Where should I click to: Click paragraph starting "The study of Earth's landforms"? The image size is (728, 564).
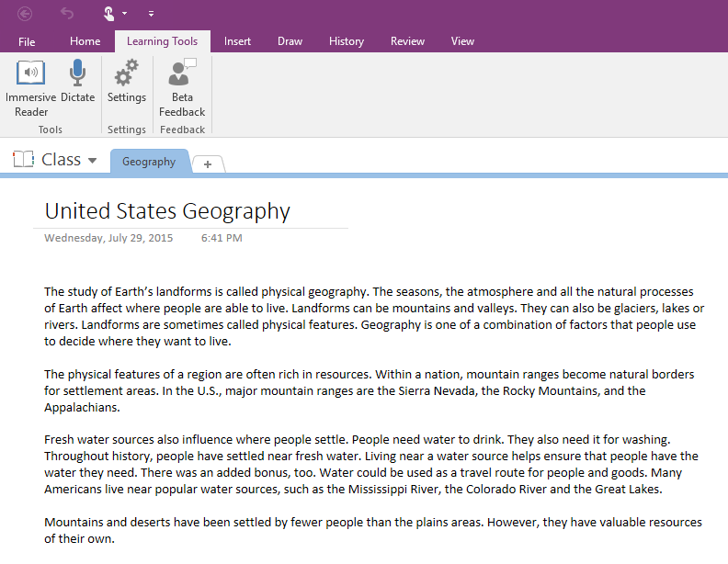374,316
